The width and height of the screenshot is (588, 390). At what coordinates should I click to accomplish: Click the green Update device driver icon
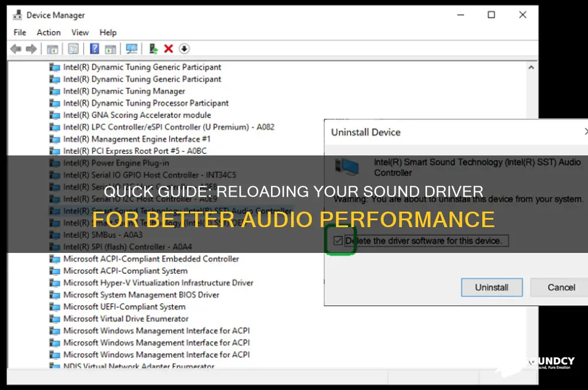click(153, 49)
